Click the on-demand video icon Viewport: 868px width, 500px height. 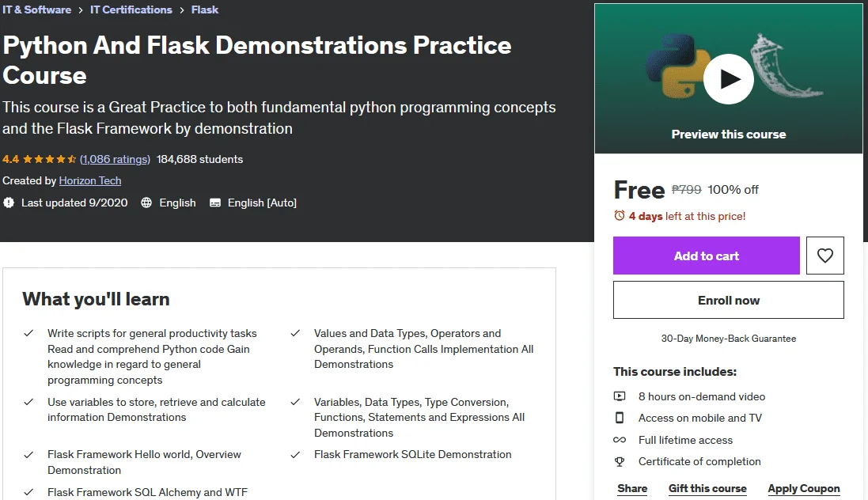pos(620,396)
